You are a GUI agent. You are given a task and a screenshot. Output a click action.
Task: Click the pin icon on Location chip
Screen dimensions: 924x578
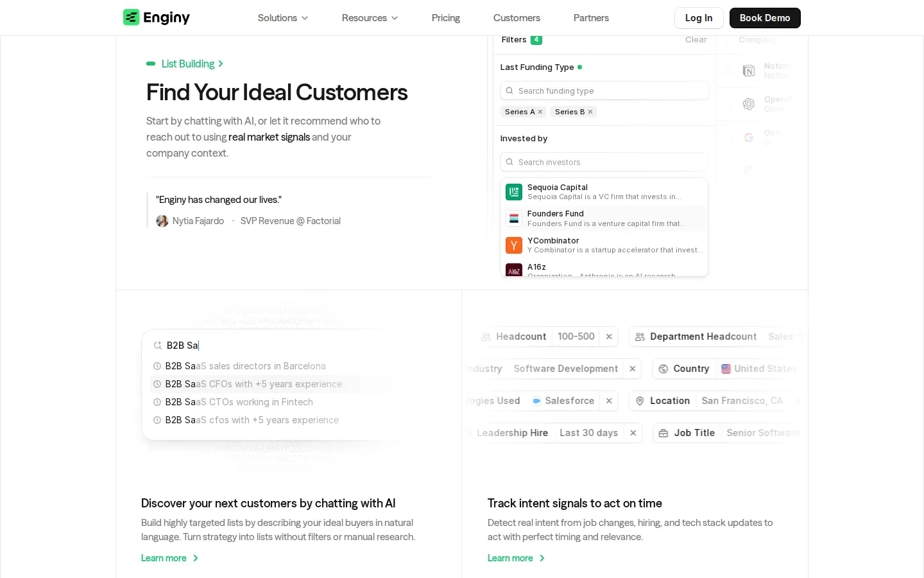click(640, 401)
